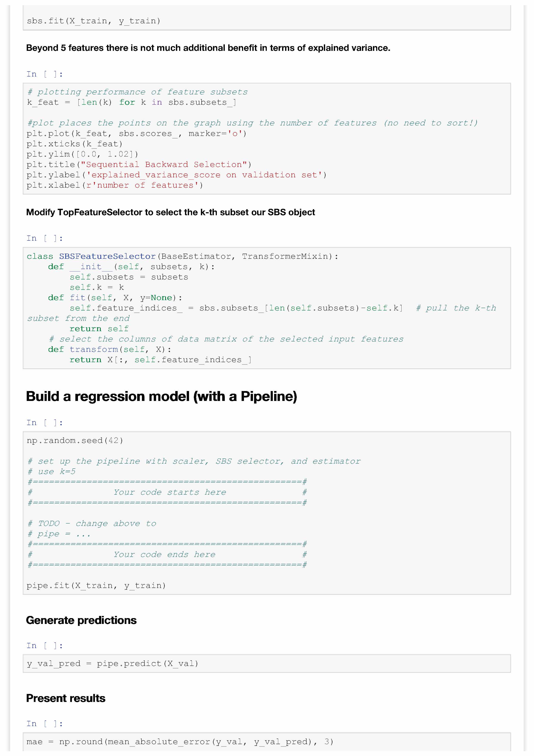Focus the y_val_pred = pipe.predict(X_val) cell

click(113, 664)
